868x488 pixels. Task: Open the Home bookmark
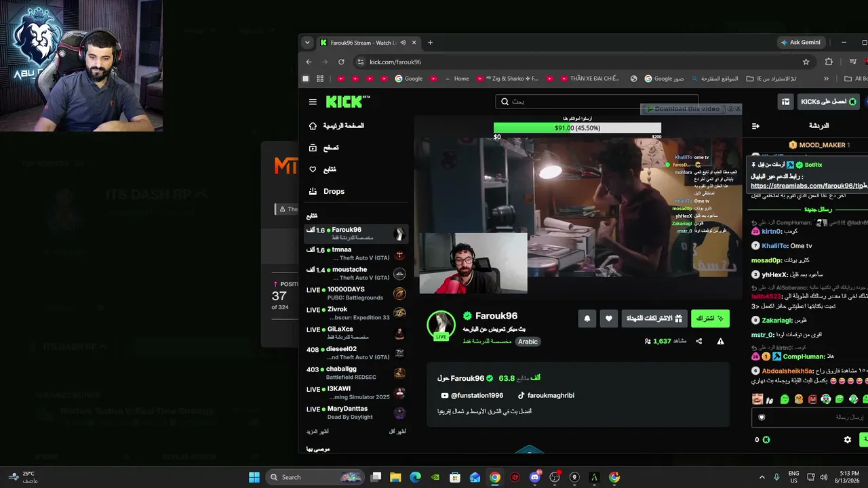(x=456, y=79)
